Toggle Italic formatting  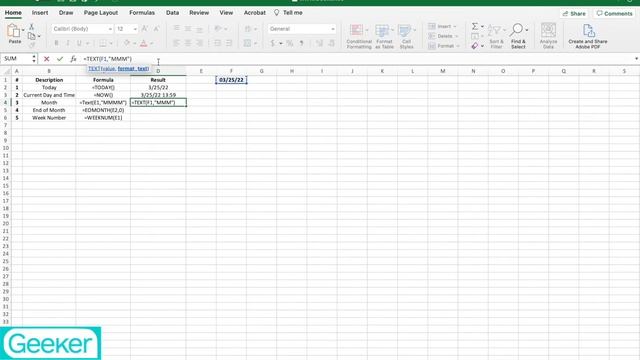click(68, 43)
